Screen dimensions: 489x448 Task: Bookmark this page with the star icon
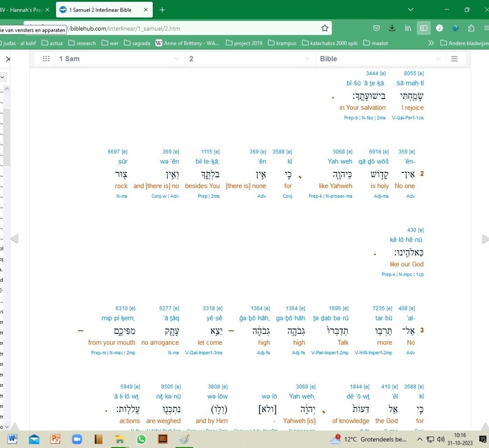point(325,28)
